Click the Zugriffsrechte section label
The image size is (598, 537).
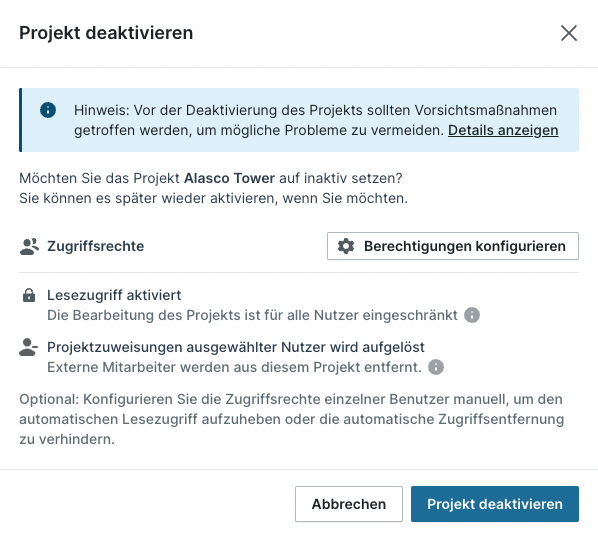[96, 246]
